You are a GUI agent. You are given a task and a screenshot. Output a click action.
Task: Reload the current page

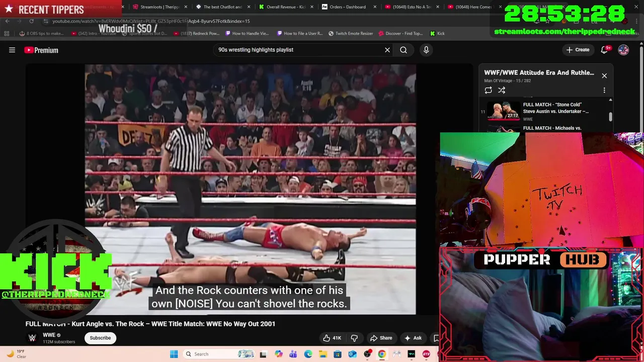click(x=31, y=21)
